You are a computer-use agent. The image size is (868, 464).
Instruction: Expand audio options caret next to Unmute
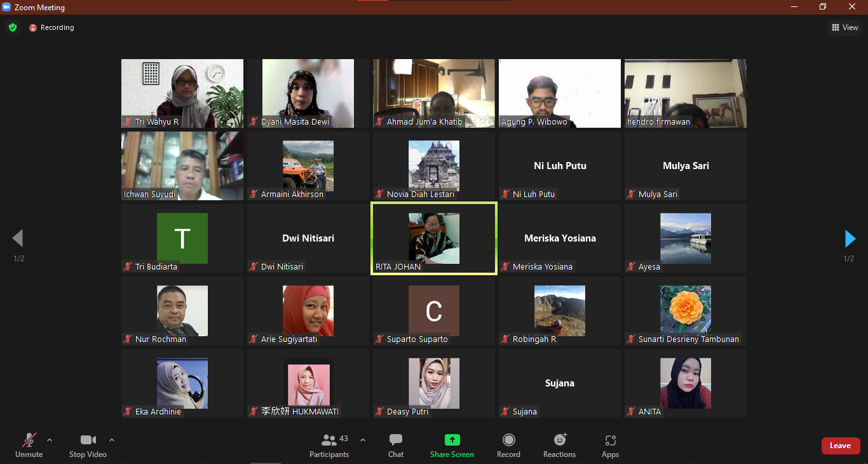[50, 439]
